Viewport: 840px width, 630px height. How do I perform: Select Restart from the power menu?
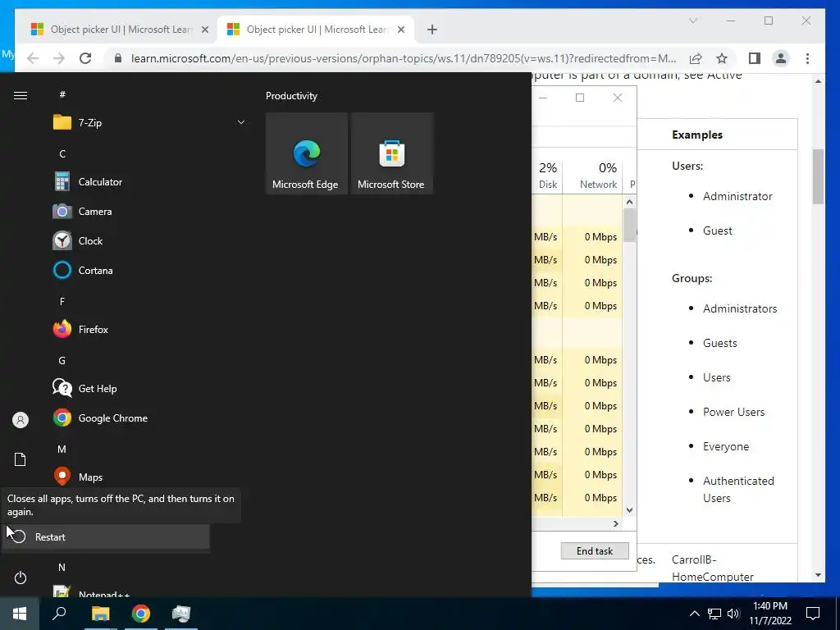[x=106, y=536]
